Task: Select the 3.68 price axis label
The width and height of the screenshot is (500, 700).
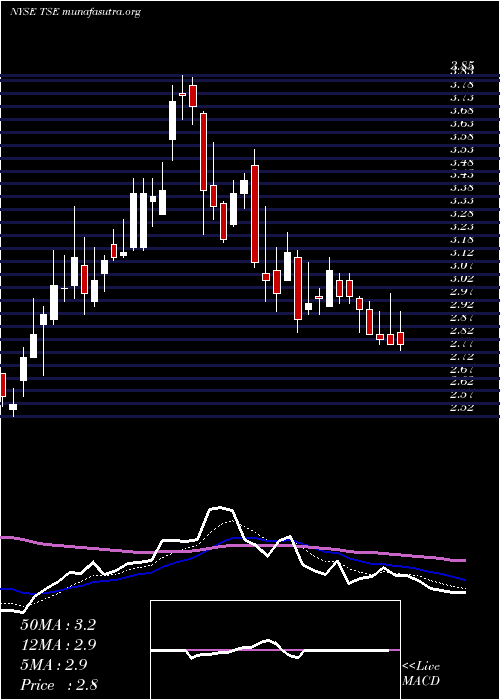Action: [x=462, y=110]
